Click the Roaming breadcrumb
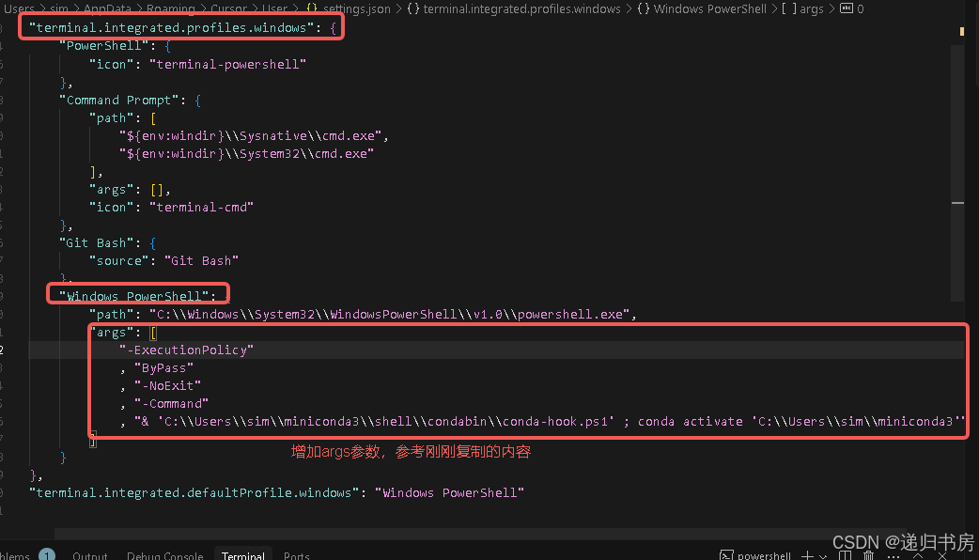979x560 pixels. 170,8
